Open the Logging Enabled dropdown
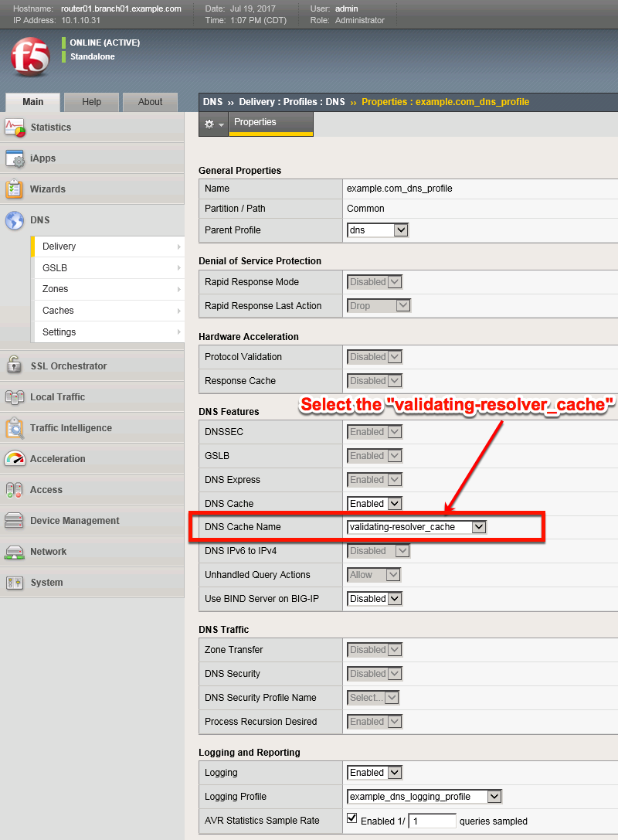618x840 pixels. click(x=375, y=773)
